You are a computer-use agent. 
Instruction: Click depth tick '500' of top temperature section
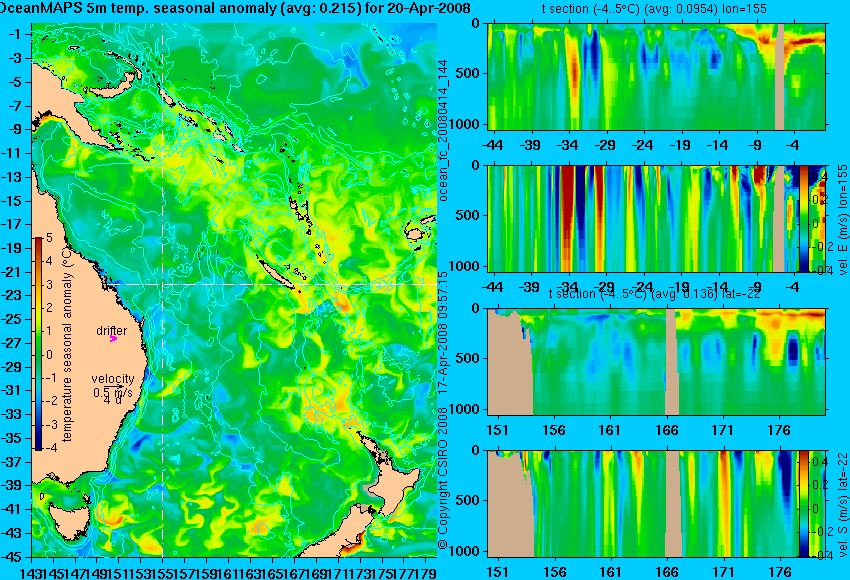pos(468,74)
